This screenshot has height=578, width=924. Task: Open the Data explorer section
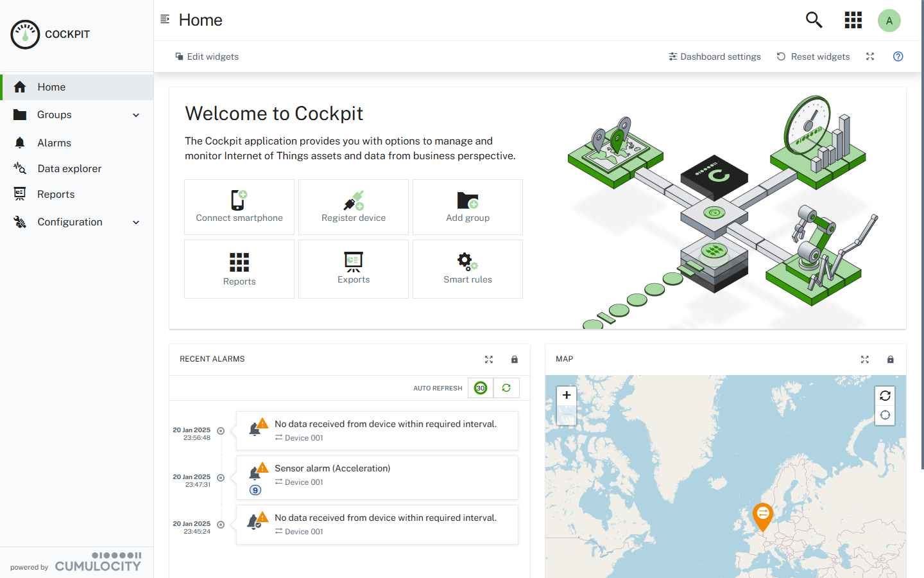69,168
